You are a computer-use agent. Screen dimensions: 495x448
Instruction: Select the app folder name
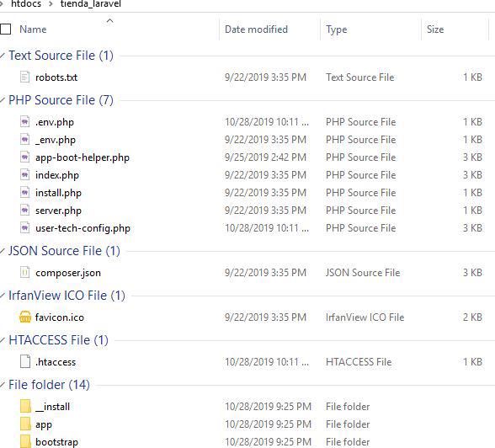click(44, 424)
